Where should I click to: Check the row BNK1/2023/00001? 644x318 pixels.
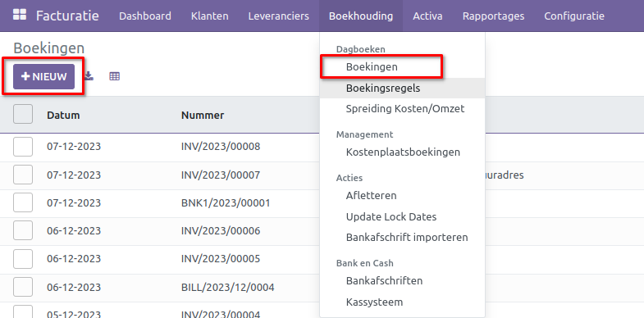pyautogui.click(x=23, y=202)
